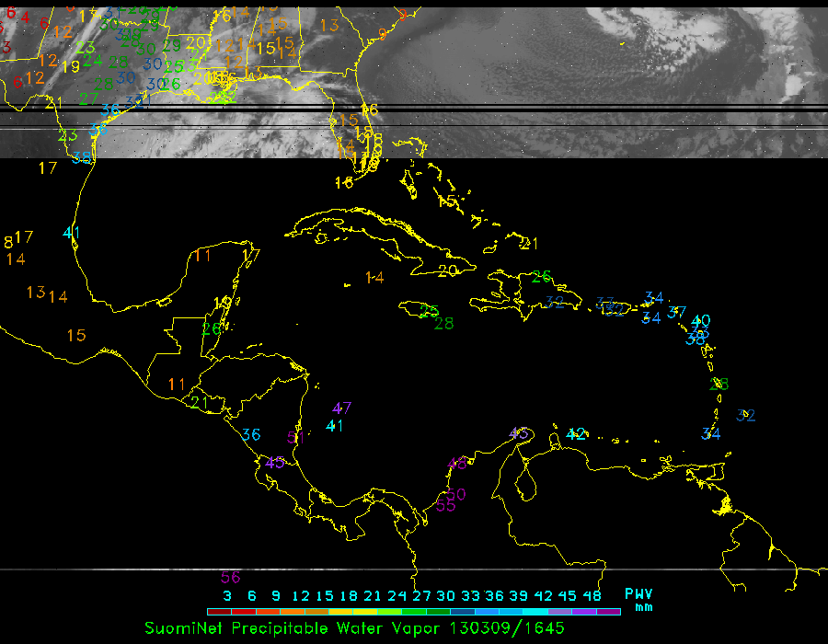Image resolution: width=828 pixels, height=644 pixels.
Task: Click the cyan 40 value in the Leeward Islands
Action: 701,321
